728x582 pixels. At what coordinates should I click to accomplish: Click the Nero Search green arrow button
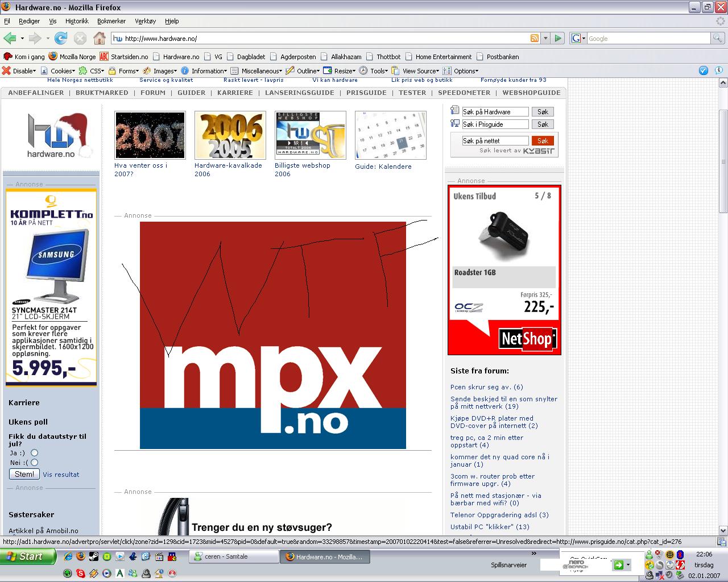[618, 565]
